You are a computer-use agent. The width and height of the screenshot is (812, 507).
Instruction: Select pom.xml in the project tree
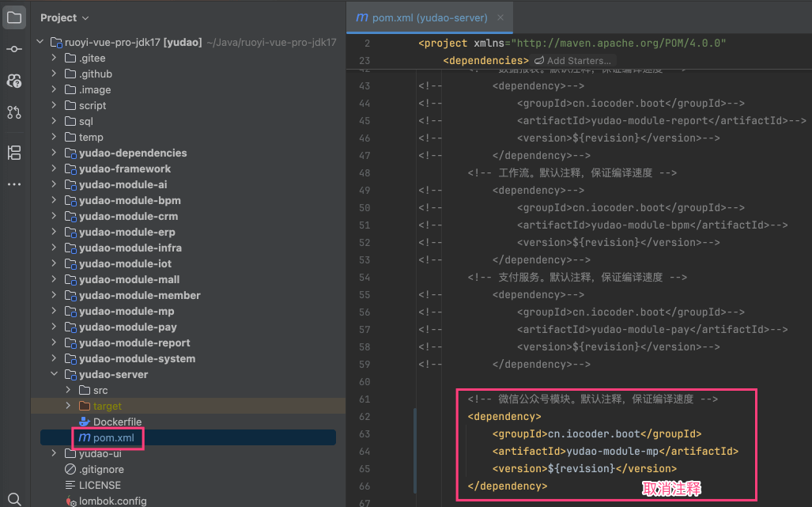coord(113,437)
